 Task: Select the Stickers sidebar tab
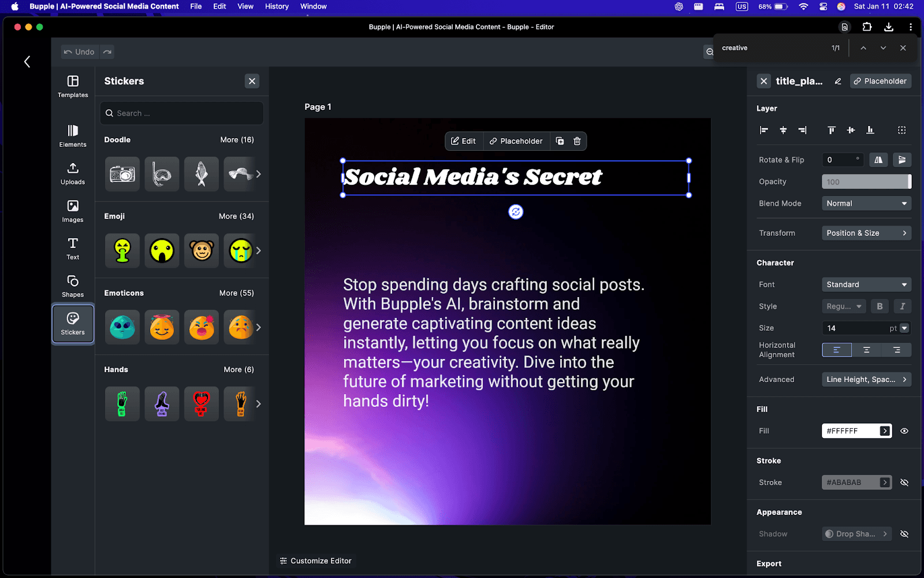pyautogui.click(x=73, y=324)
